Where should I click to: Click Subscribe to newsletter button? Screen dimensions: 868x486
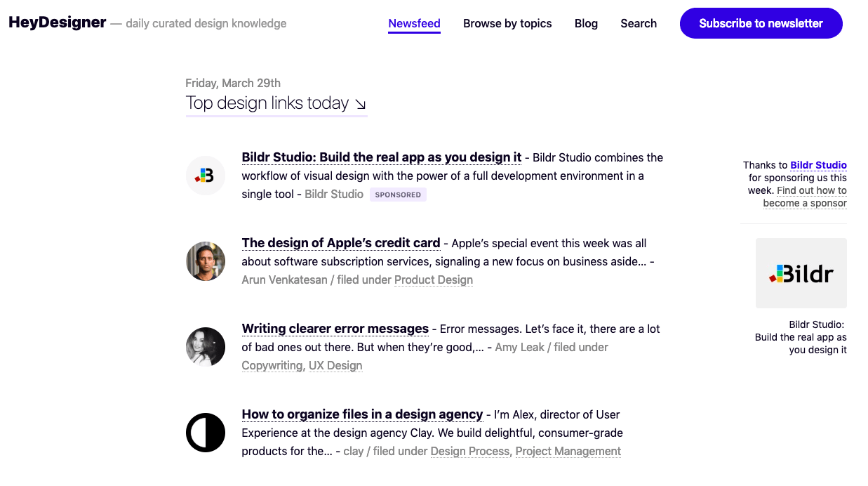(x=761, y=23)
